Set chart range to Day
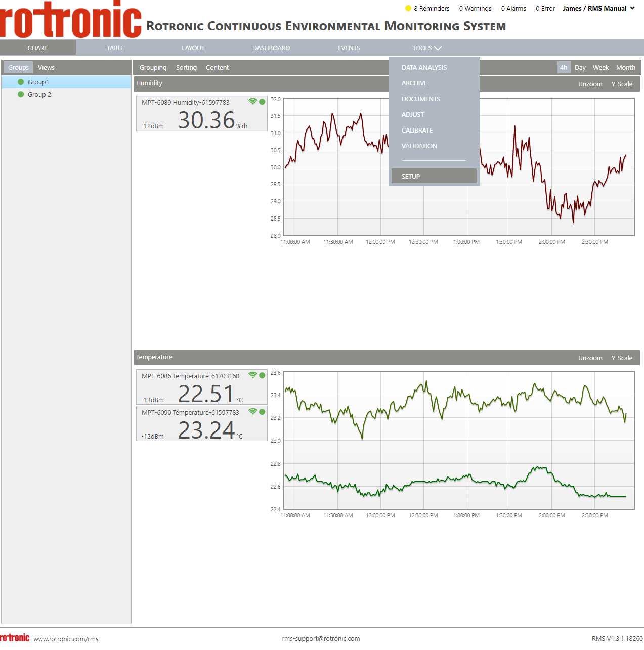This screenshot has width=644, height=650. [580, 67]
